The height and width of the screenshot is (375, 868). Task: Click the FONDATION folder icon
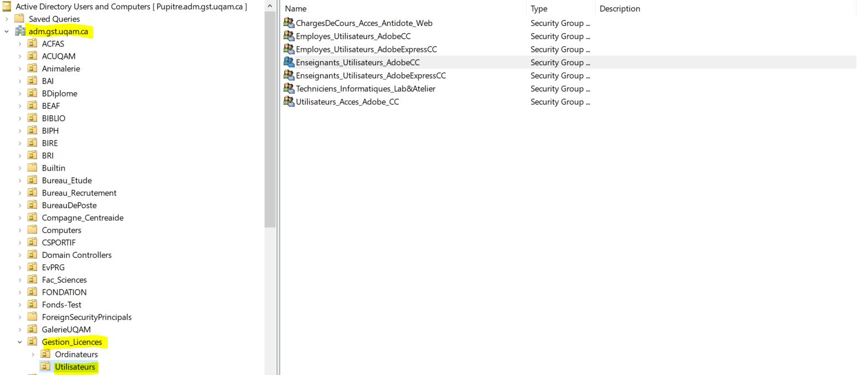point(33,292)
